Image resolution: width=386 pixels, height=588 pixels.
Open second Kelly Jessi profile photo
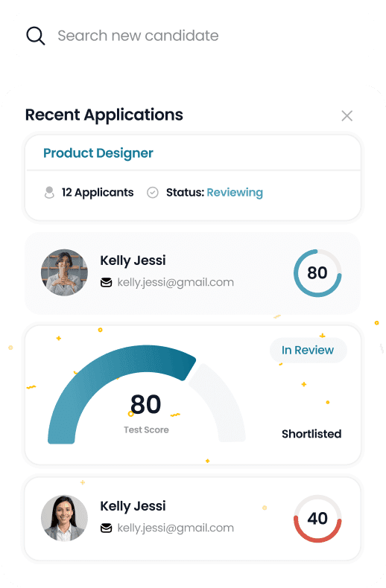[x=64, y=518]
